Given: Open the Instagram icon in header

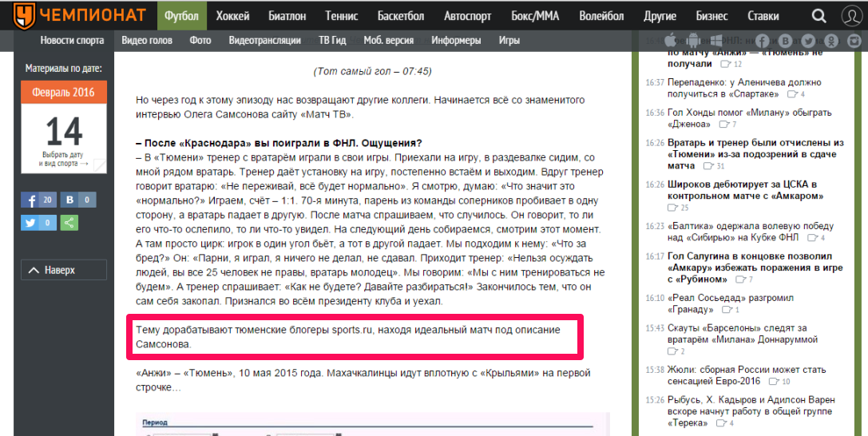Looking at the screenshot, I should pos(855,41).
